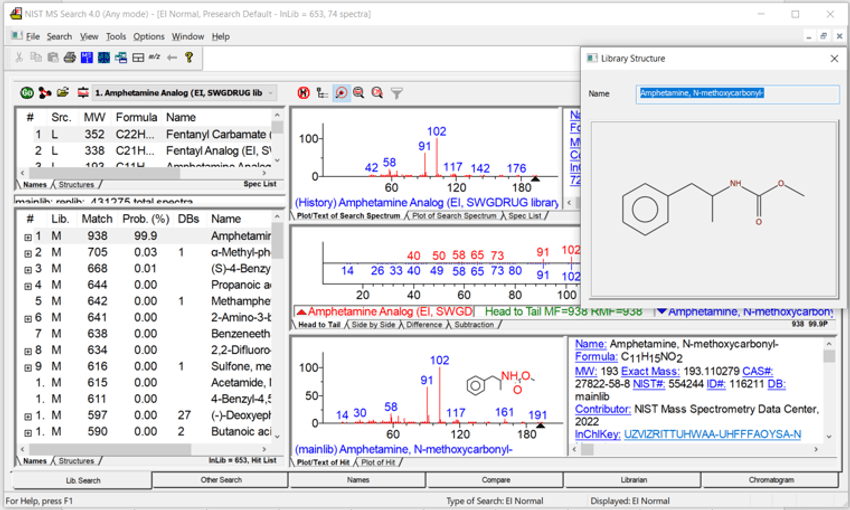Click the NIST app icon in title bar
850x510 pixels.
click(x=16, y=14)
